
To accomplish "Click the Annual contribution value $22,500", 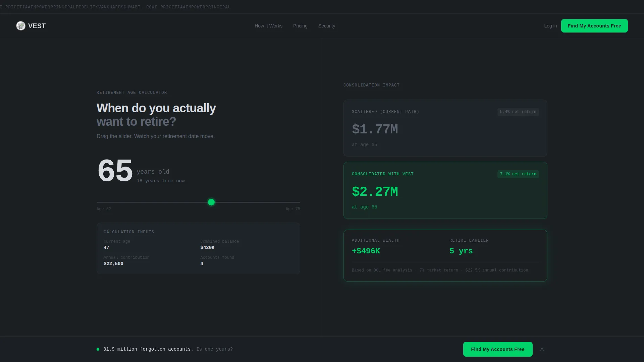I will tap(113, 264).
